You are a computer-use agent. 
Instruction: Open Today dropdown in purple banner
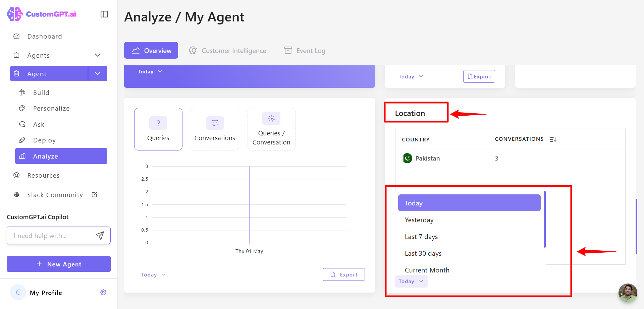[x=150, y=71]
